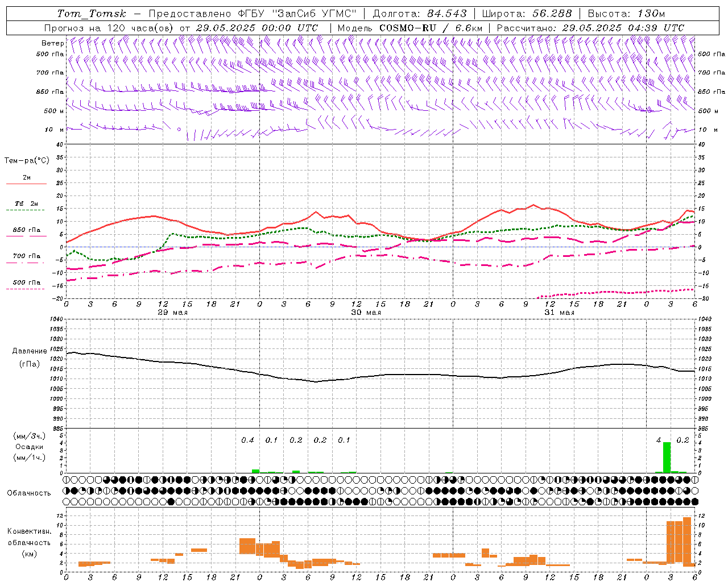
Task: Click the left 10 м wind level label
Action: [54, 130]
